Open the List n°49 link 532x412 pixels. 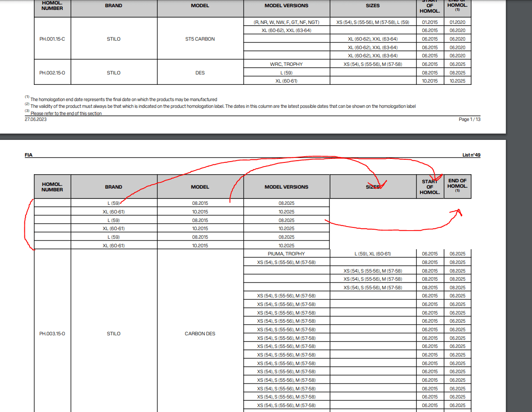pyautogui.click(x=472, y=155)
